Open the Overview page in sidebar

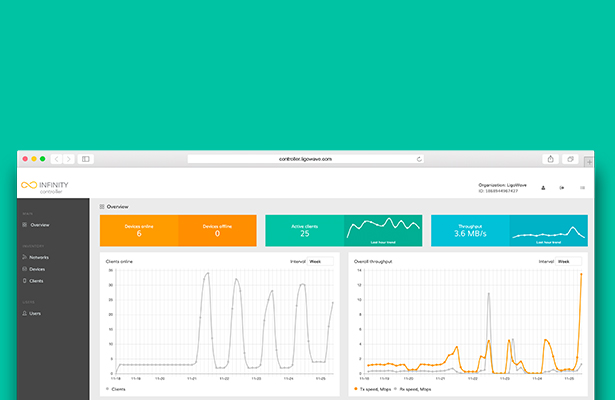pos(39,225)
